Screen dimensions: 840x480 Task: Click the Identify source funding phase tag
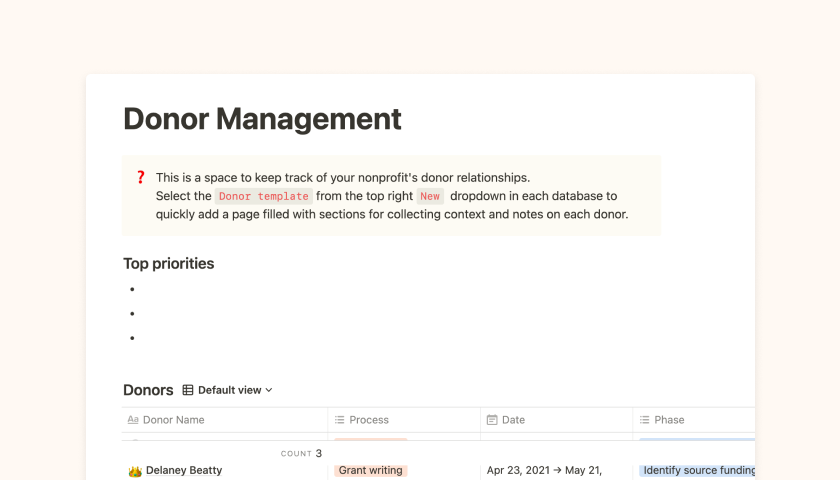[698, 470]
